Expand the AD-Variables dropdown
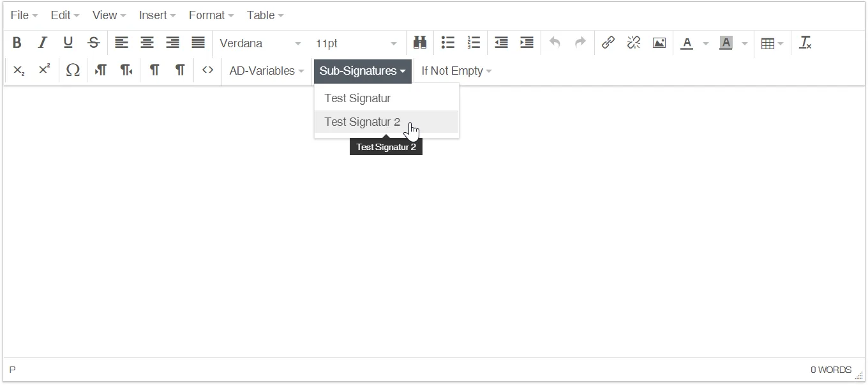Screen dimensions: 868x385 [x=267, y=71]
